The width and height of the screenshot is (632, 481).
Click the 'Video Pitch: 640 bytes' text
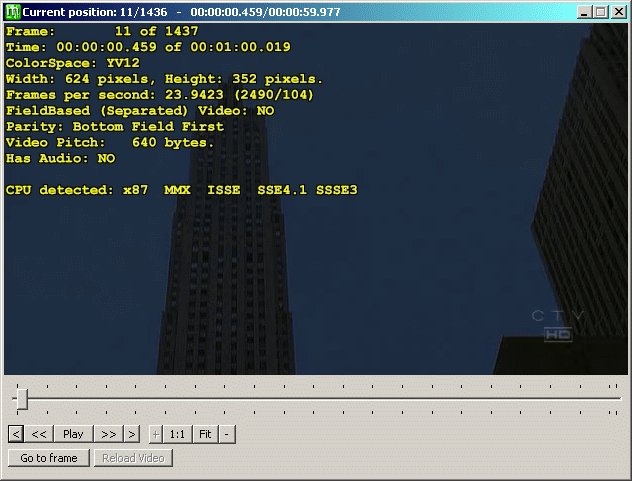[x=110, y=143]
